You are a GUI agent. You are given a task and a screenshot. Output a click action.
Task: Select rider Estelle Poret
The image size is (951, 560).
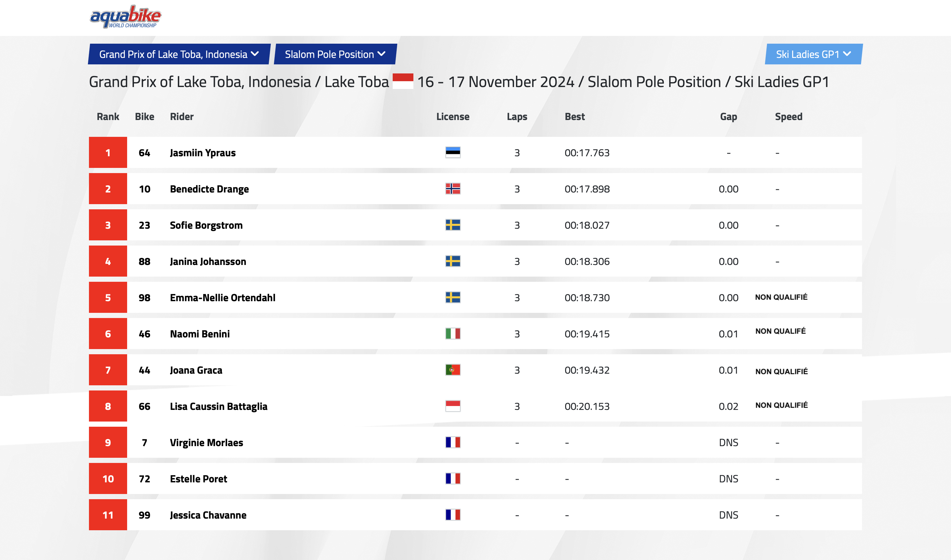click(x=199, y=479)
